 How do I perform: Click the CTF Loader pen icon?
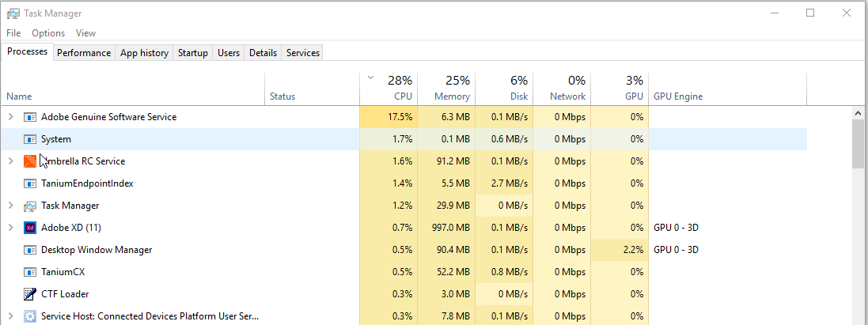(30, 294)
